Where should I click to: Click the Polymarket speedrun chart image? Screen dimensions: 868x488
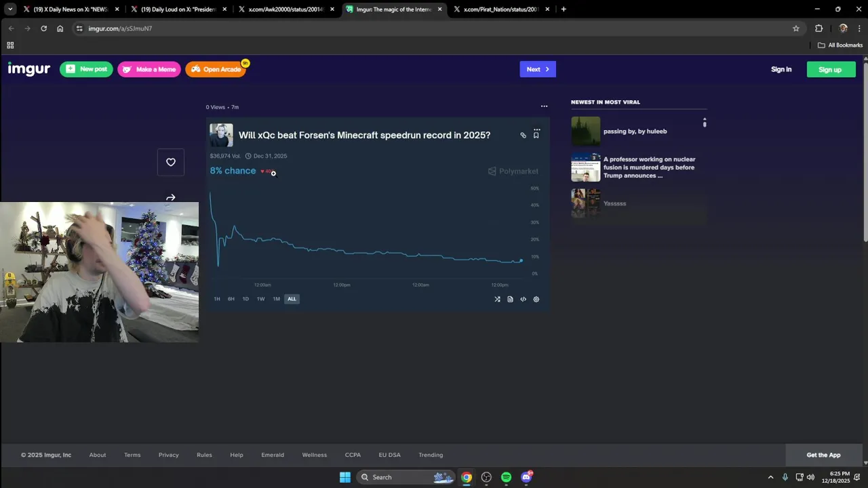378,214
